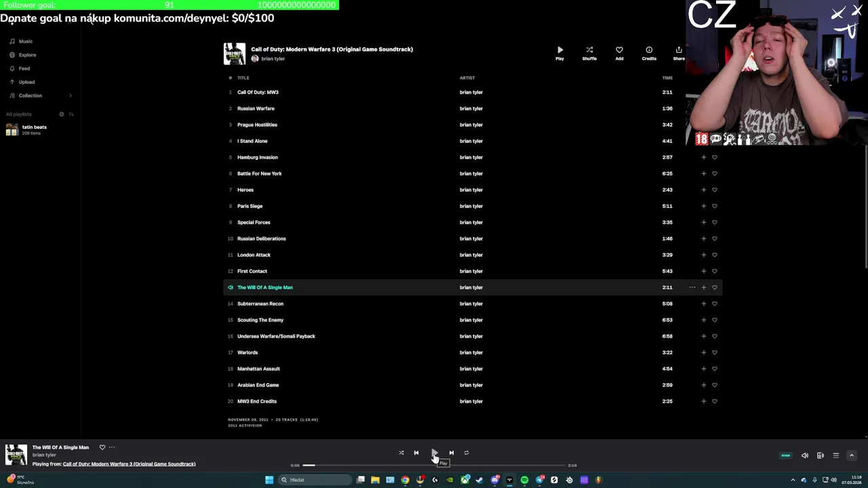This screenshot has height=488, width=868.
Task: Skip to next track
Action: point(452,453)
